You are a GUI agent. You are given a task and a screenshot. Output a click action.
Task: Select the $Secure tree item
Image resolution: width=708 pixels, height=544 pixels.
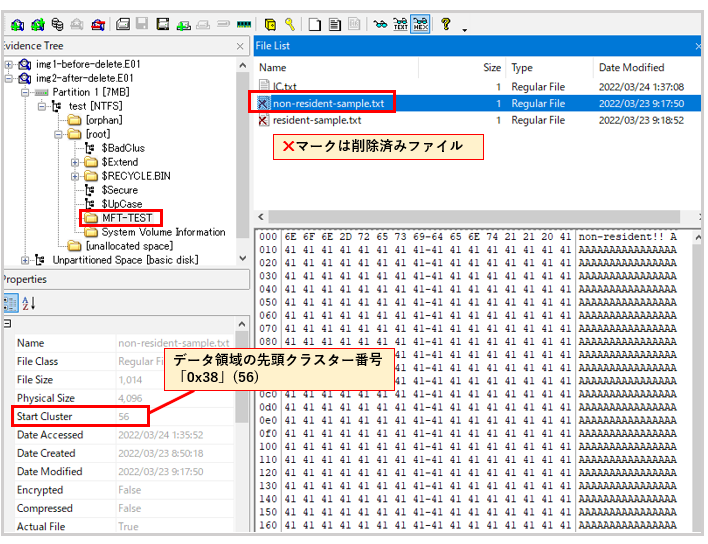[x=120, y=190]
